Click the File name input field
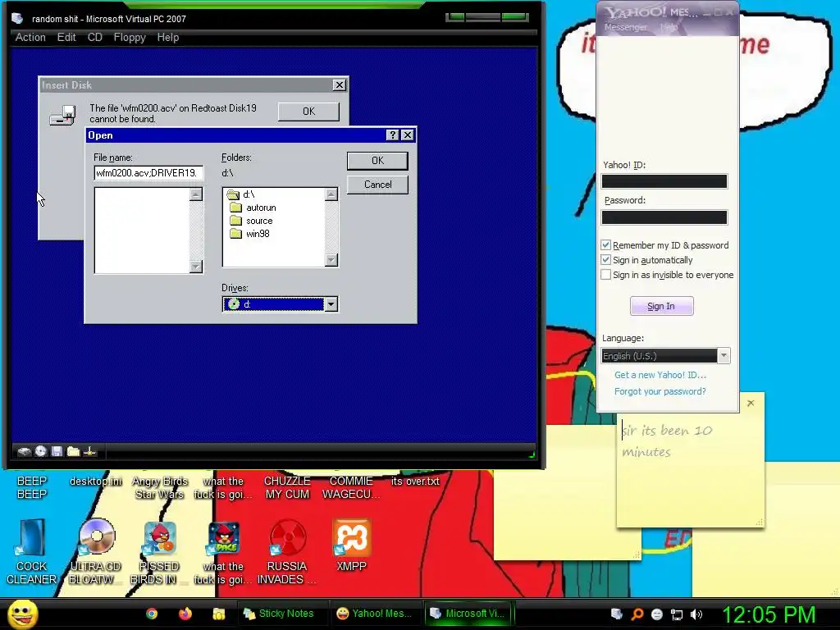840x630 pixels. (148, 173)
